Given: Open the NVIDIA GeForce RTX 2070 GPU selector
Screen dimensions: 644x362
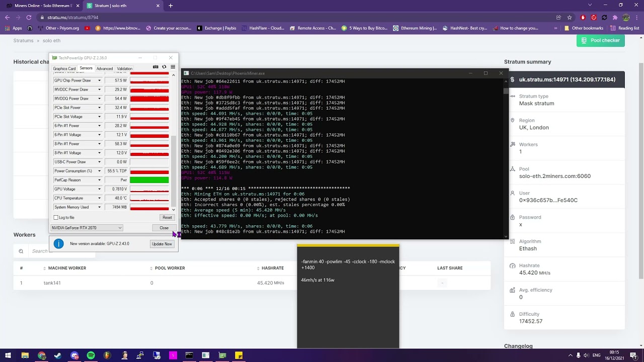Looking at the screenshot, I should [87, 228].
